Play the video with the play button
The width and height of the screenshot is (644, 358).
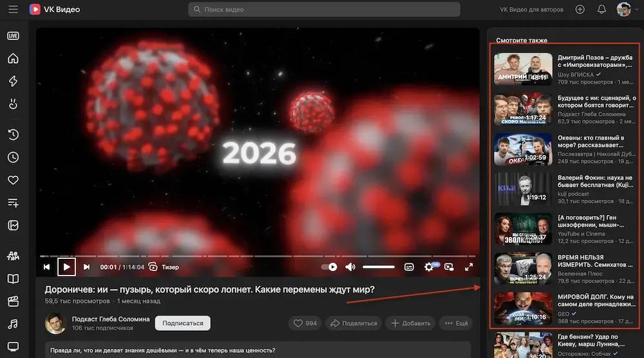[66, 267]
